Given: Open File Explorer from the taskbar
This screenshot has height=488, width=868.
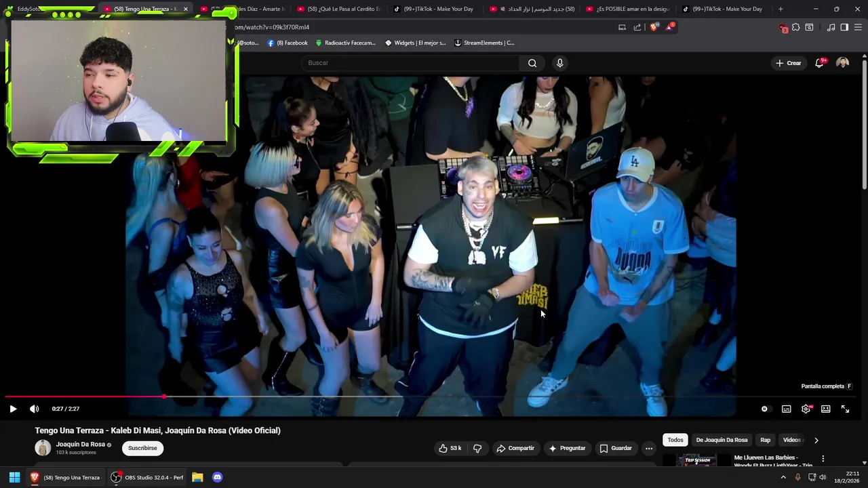Looking at the screenshot, I should [x=197, y=477].
